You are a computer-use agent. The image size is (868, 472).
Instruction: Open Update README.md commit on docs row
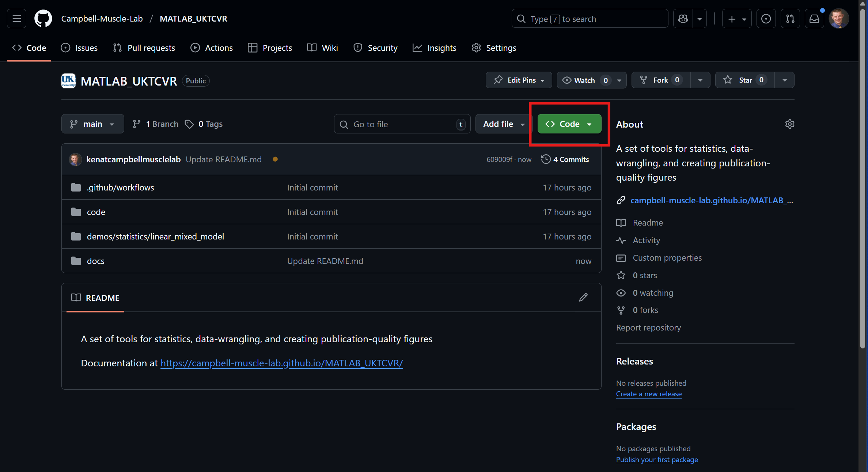coord(325,261)
